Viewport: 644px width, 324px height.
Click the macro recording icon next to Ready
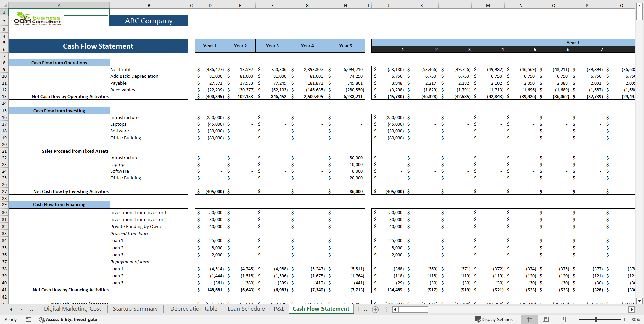coord(28,319)
